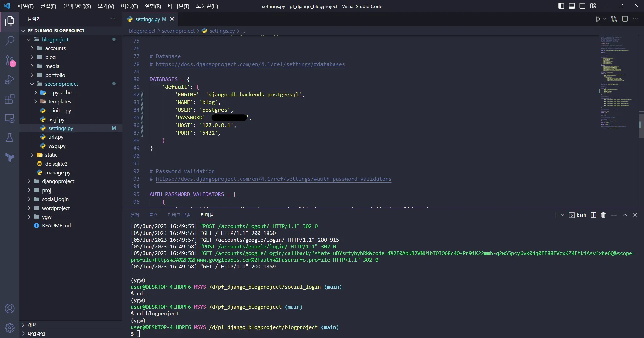Image resolution: width=644 pixels, height=338 pixels.
Task: Open the Django databases docs link
Action: pos(250,64)
